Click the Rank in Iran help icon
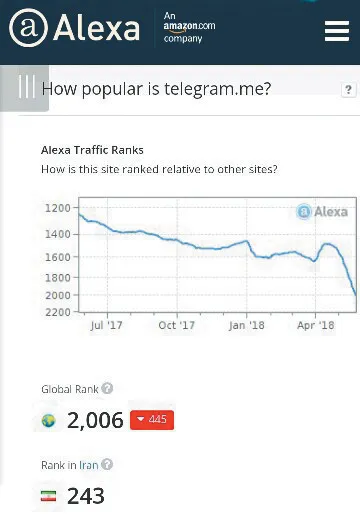 [x=107, y=464]
